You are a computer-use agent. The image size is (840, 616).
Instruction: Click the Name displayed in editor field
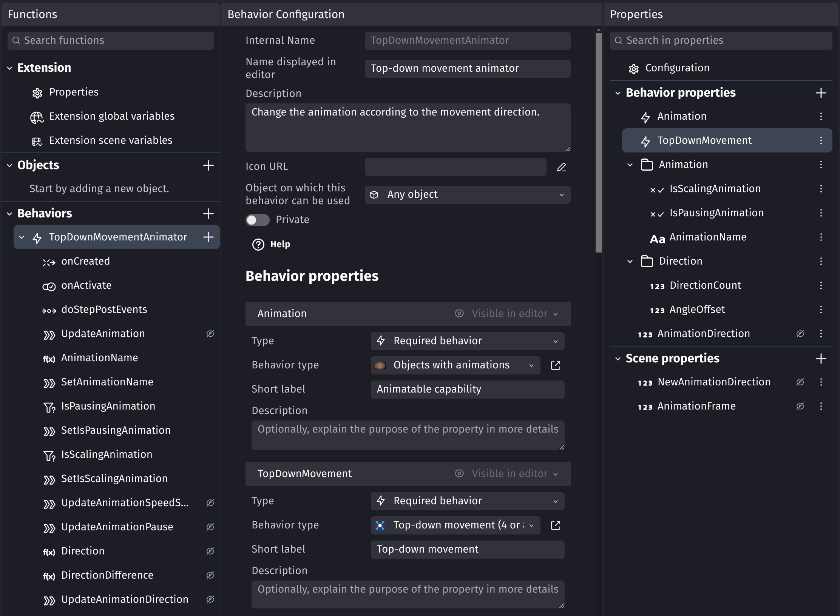(x=468, y=69)
